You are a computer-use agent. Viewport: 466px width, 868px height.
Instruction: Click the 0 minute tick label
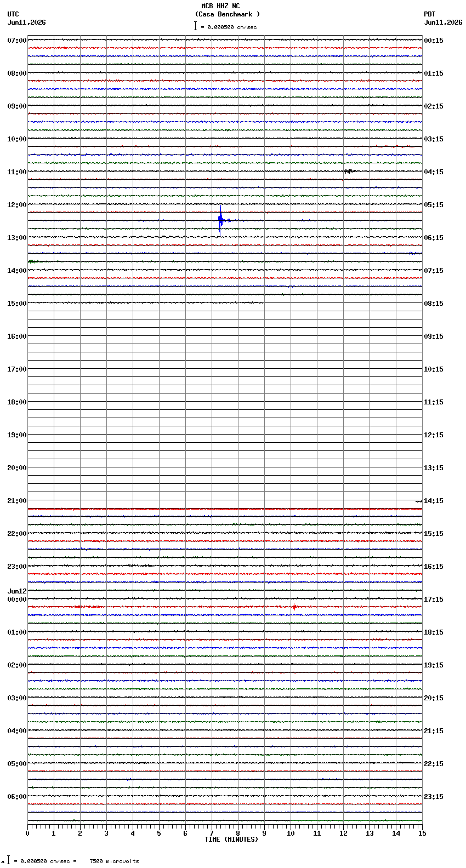(27, 833)
